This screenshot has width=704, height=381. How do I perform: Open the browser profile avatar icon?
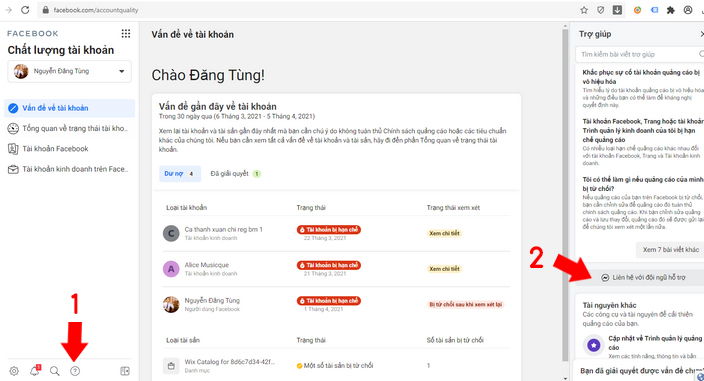[688, 10]
